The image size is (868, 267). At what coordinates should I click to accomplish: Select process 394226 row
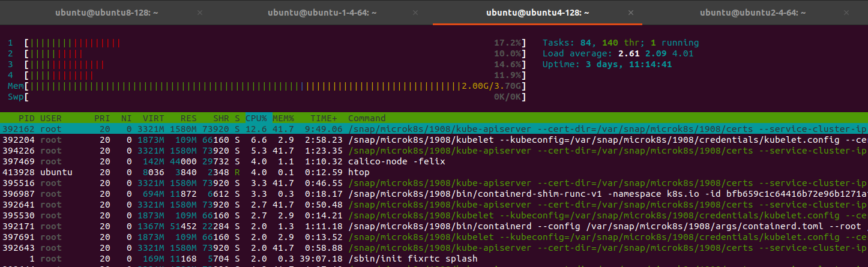[434, 151]
